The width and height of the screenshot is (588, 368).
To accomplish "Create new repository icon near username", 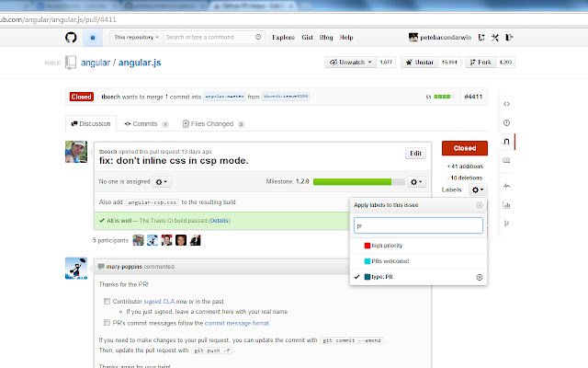I will tap(481, 37).
